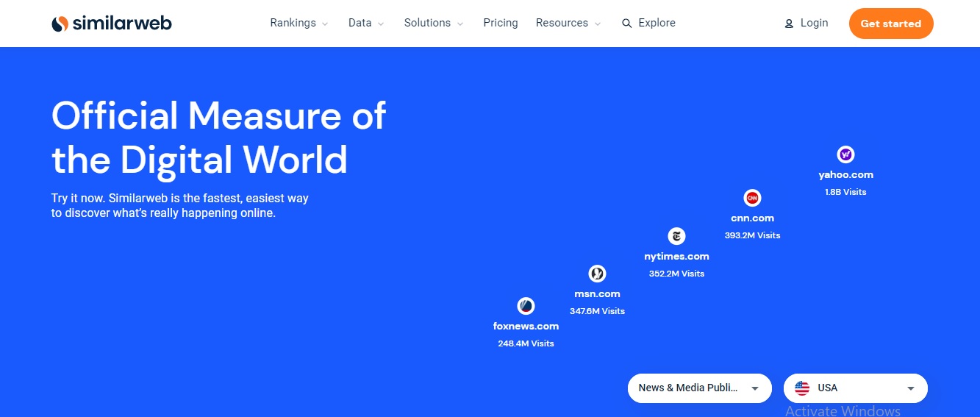Click the 352.2M Visits text
980x417 pixels.
point(676,274)
